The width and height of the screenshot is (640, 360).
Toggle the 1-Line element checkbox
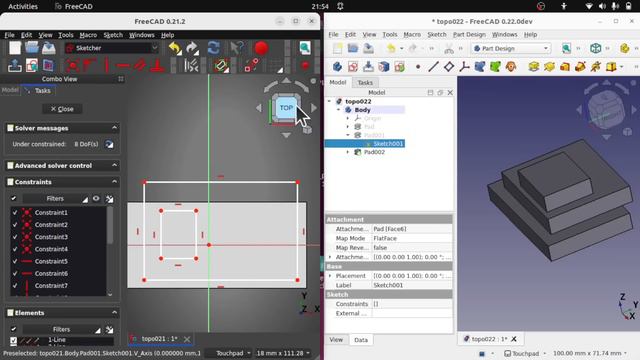click(13, 340)
